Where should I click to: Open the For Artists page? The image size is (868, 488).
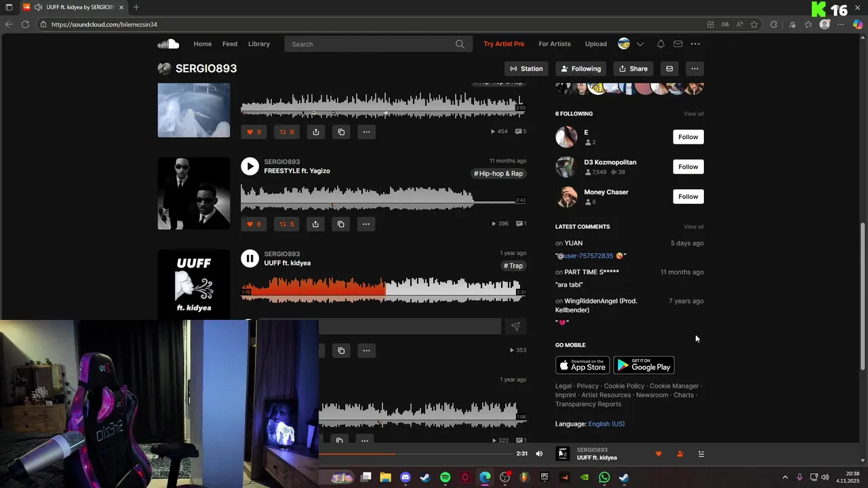pyautogui.click(x=555, y=44)
